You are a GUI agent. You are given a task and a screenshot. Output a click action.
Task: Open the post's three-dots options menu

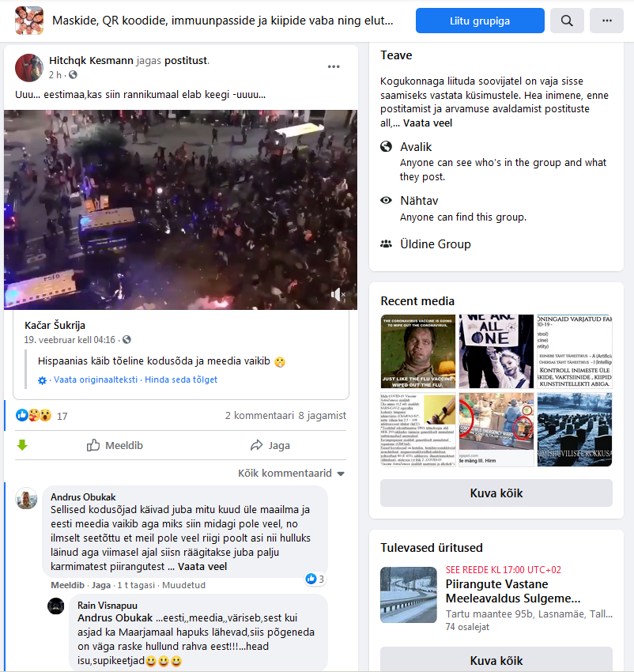(x=334, y=67)
